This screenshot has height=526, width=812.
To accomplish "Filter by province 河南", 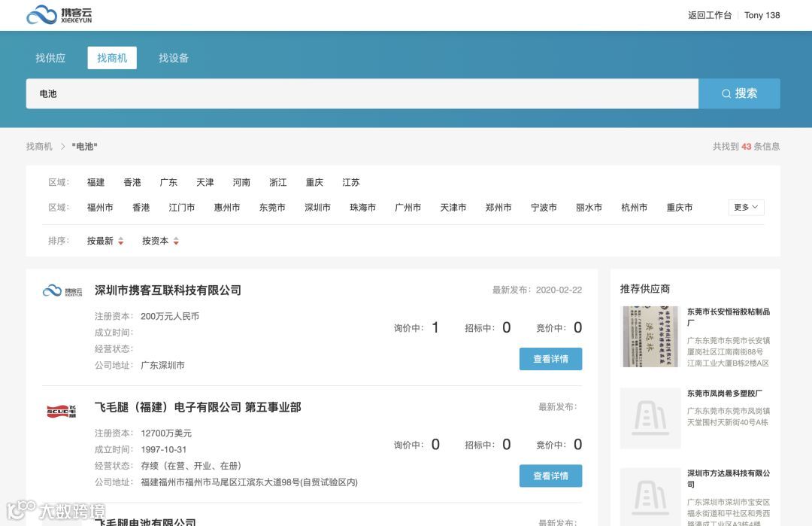I will [x=241, y=182].
